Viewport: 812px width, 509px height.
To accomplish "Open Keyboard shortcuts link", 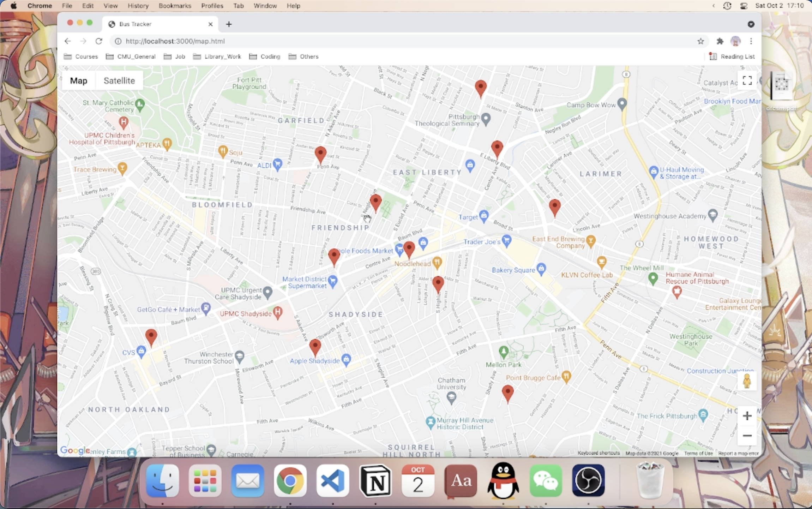I will pyautogui.click(x=599, y=453).
